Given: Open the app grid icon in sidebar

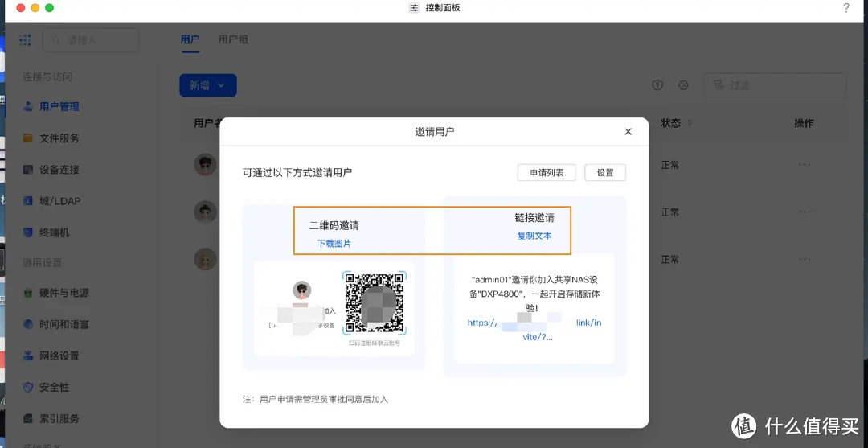Looking at the screenshot, I should [x=25, y=40].
